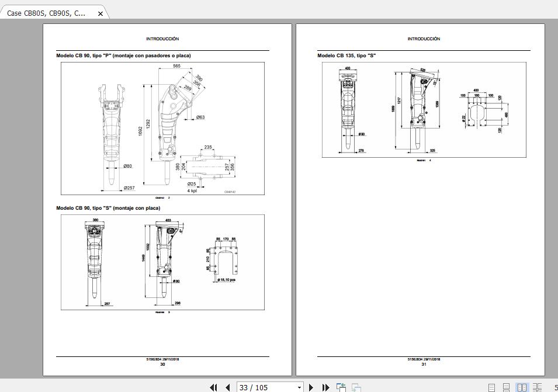This screenshot has height=392, width=558.
Task: Select single page view mode
Action: (492, 387)
